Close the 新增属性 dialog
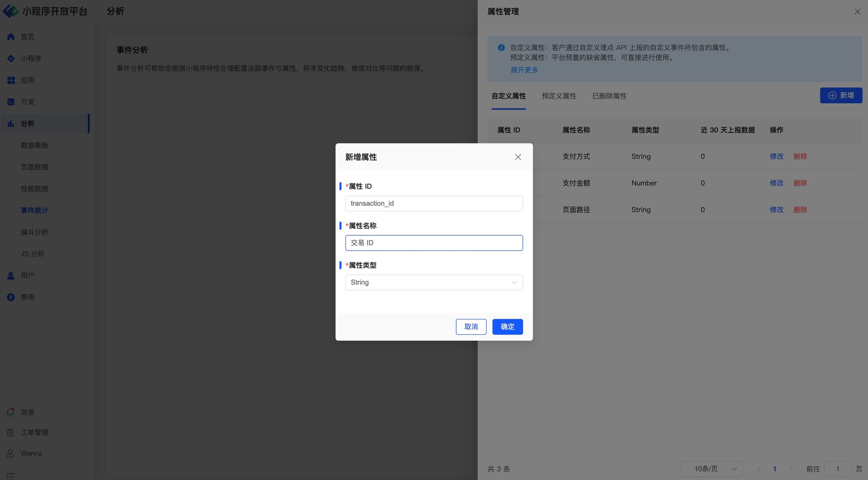868x480 pixels. tap(518, 157)
